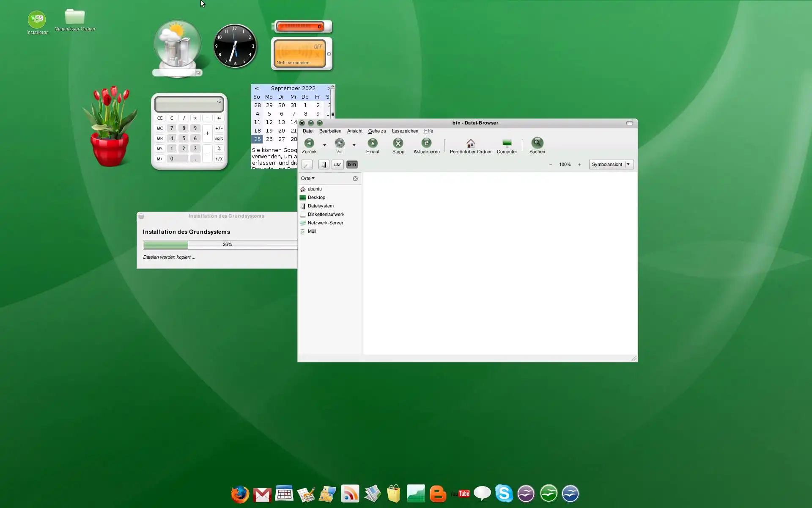Click the Hinauf (up) toolbar icon
The height and width of the screenshot is (508, 812).
(x=372, y=144)
